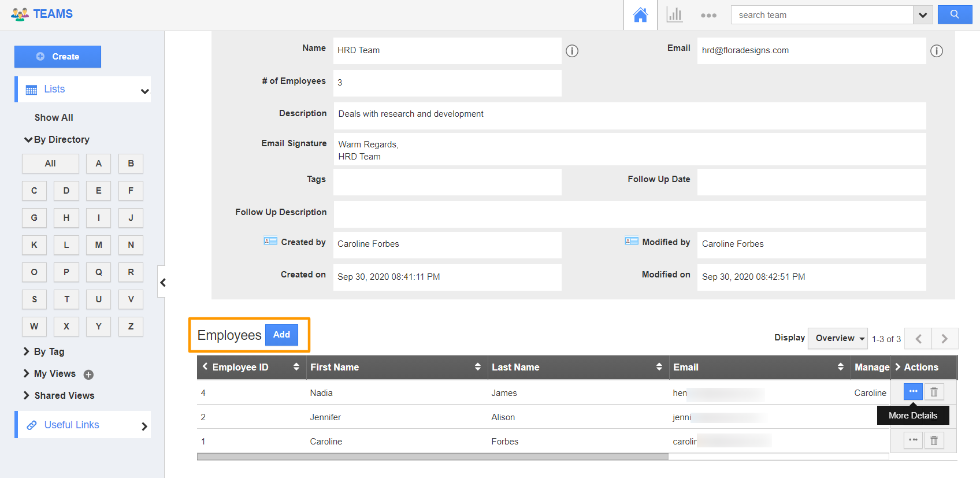Go to next page of employees
The image size is (980, 478).
tap(945, 339)
